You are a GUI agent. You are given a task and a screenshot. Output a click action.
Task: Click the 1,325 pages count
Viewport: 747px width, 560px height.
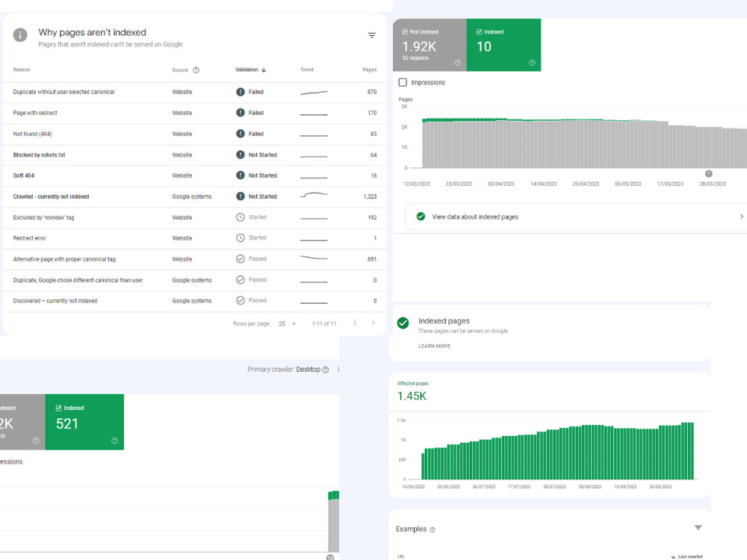click(x=370, y=196)
